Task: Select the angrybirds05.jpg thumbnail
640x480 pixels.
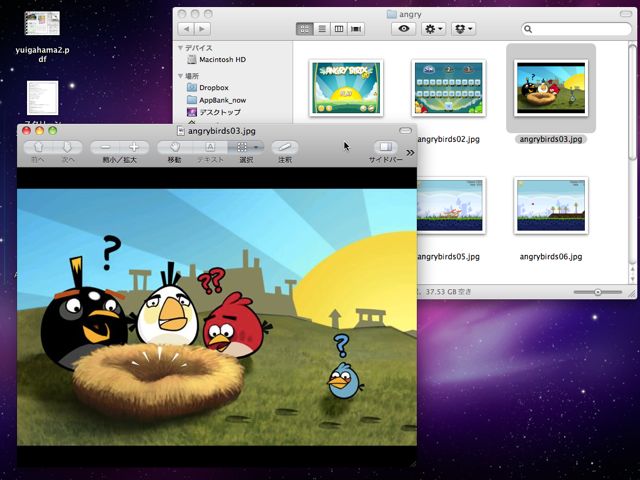Action: coord(451,205)
